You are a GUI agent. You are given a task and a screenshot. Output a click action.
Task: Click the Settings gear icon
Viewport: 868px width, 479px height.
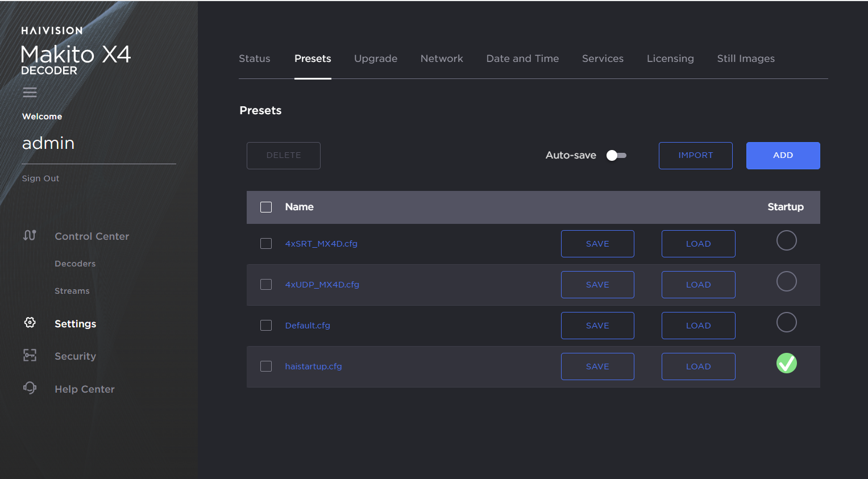click(30, 323)
